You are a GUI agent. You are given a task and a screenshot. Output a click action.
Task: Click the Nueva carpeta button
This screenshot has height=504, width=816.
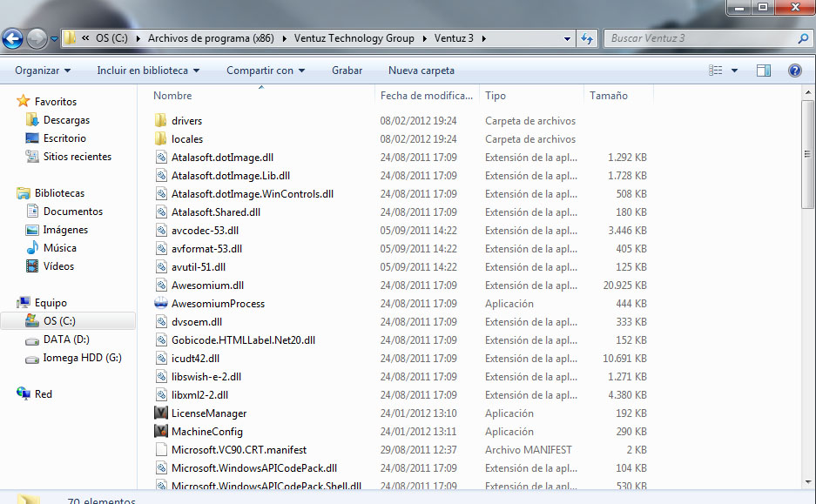click(421, 71)
